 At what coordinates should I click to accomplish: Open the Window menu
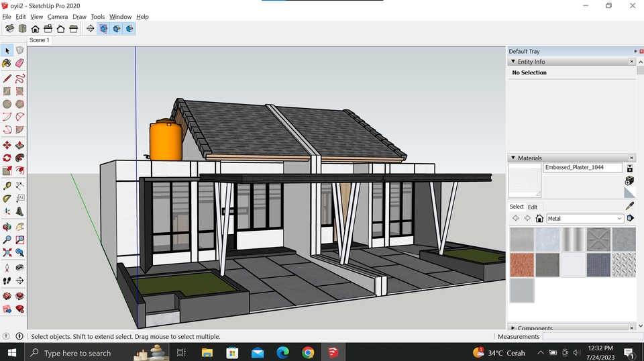click(120, 17)
